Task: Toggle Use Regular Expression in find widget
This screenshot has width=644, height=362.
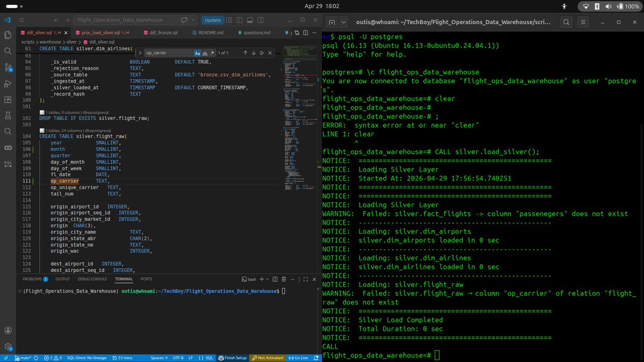Action: tap(212, 53)
